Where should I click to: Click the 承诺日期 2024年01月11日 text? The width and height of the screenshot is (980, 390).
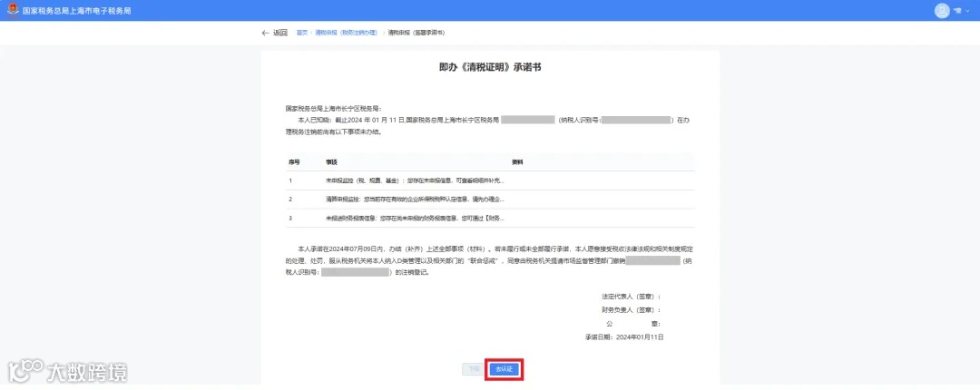tap(623, 336)
